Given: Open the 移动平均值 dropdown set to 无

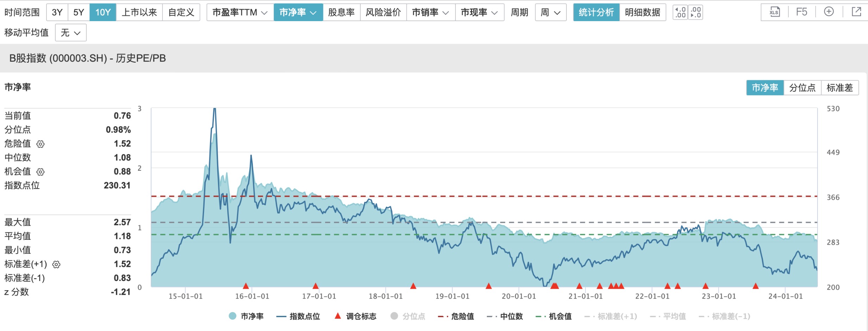Looking at the screenshot, I should point(71,33).
